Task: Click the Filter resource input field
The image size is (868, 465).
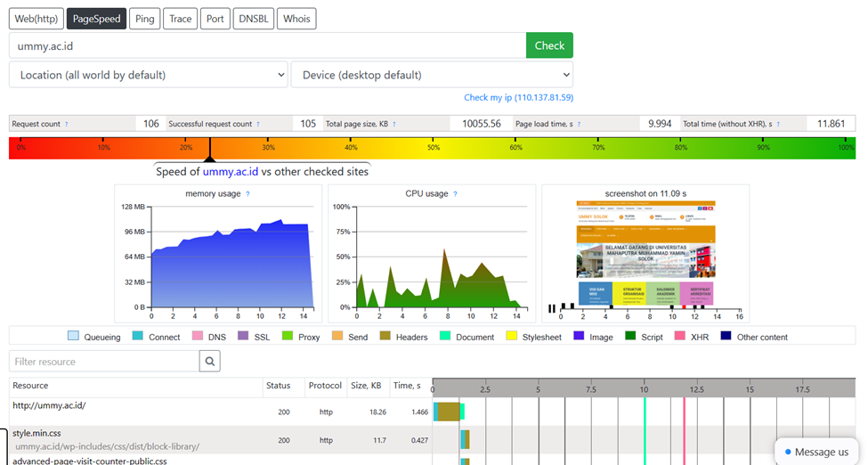Action: (103, 361)
